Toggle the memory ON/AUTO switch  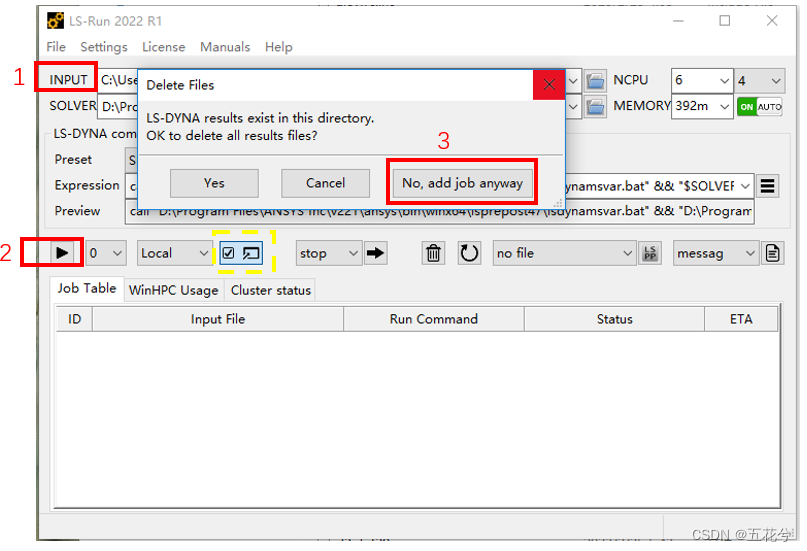point(759,106)
